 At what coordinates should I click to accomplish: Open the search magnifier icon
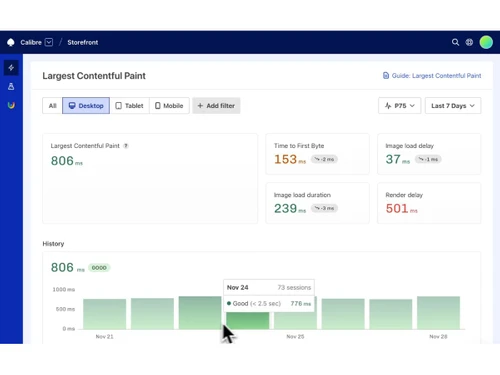pyautogui.click(x=455, y=42)
